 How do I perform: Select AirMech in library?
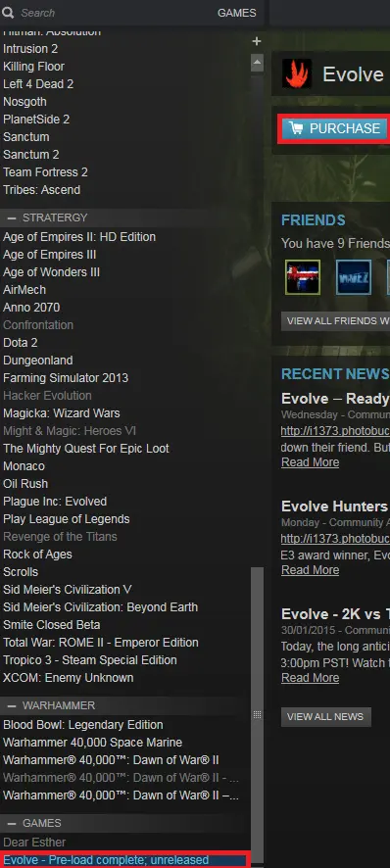click(x=24, y=290)
